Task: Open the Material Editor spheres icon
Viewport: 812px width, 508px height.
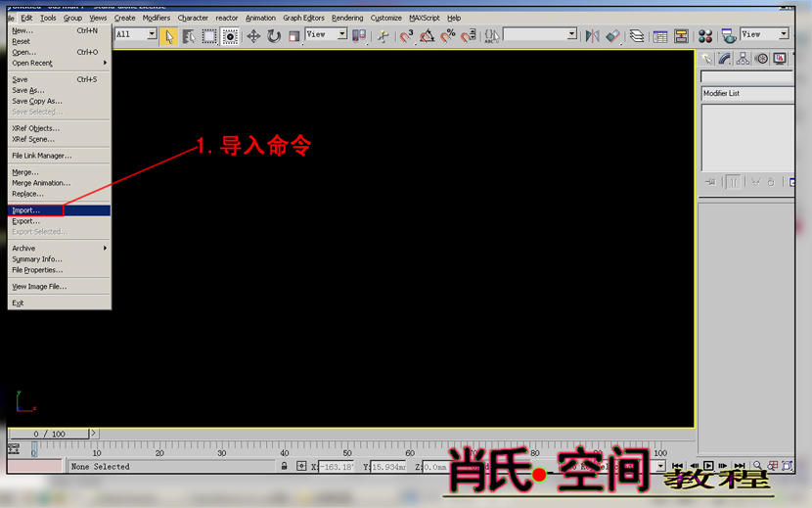Action: [x=705, y=36]
